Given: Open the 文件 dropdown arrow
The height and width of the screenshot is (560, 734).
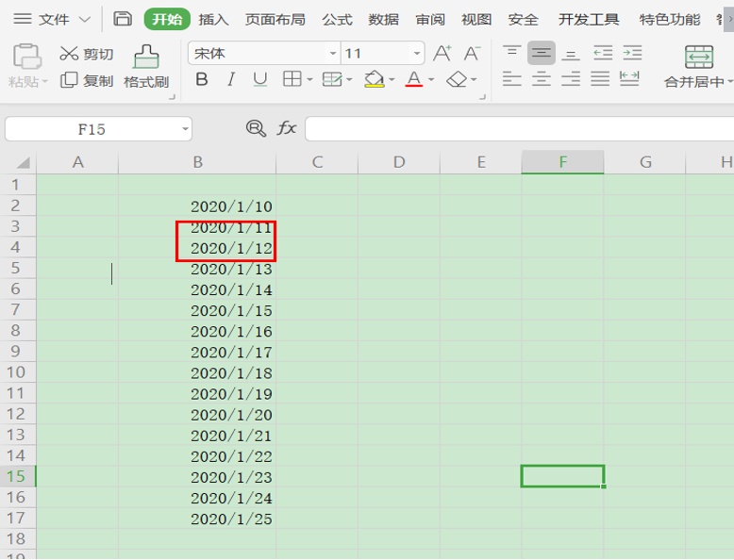Looking at the screenshot, I should click(x=84, y=19).
